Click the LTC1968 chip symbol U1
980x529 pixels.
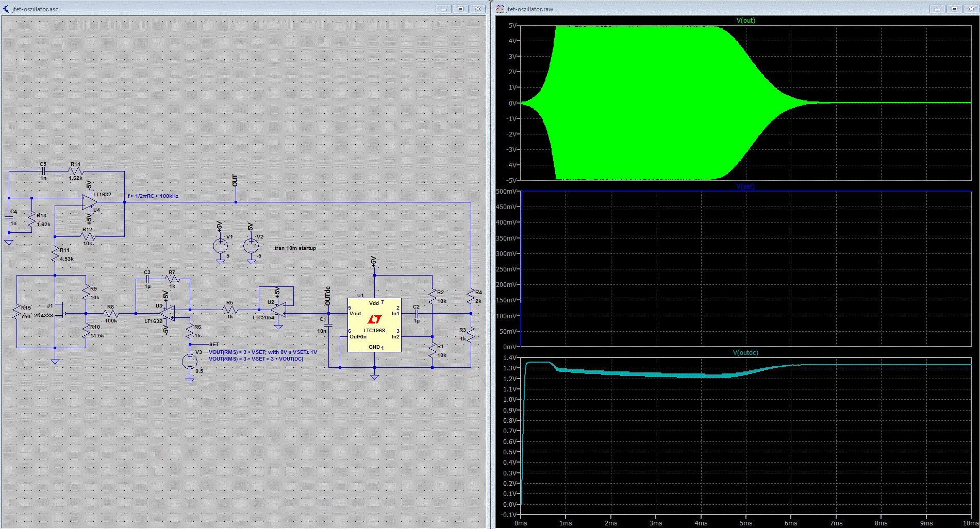point(374,325)
